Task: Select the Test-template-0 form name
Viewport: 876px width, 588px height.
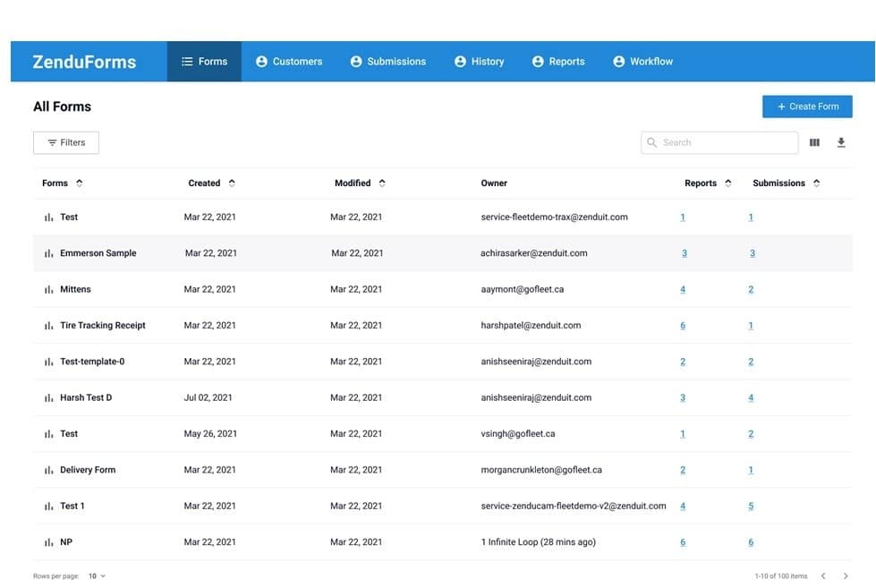Action: (92, 362)
